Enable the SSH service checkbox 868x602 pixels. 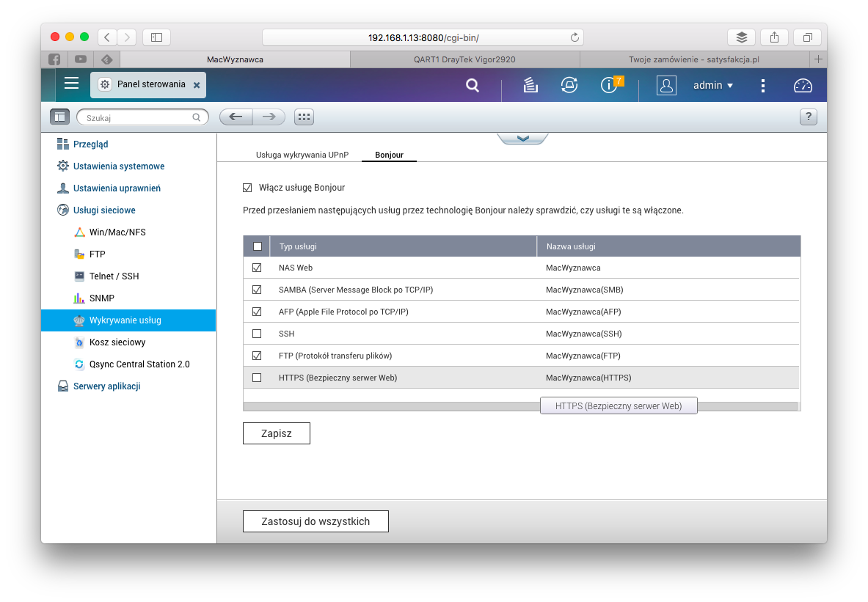[257, 334]
